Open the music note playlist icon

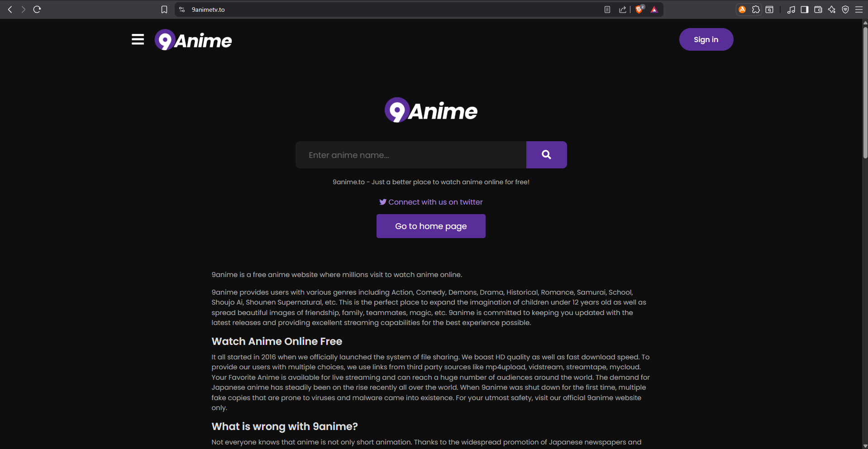(x=791, y=10)
